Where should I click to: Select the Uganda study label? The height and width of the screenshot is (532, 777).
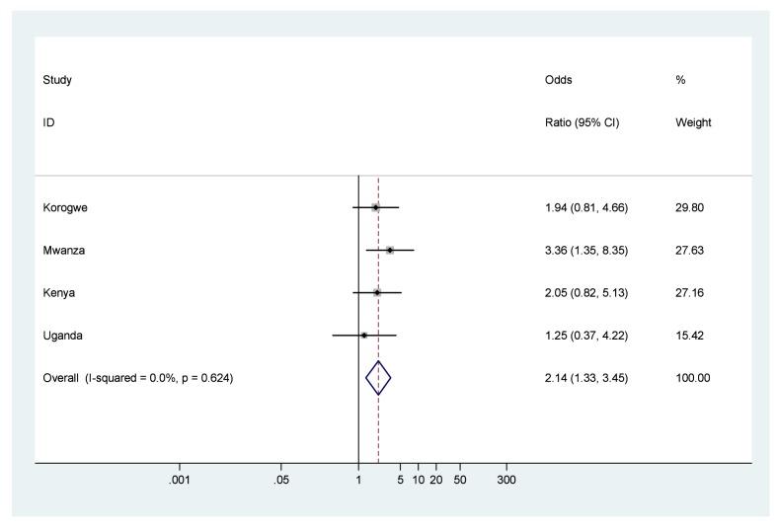click(62, 336)
